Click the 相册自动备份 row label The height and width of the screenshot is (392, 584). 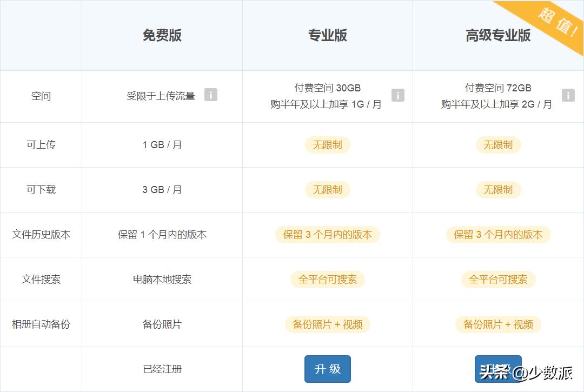(41, 324)
